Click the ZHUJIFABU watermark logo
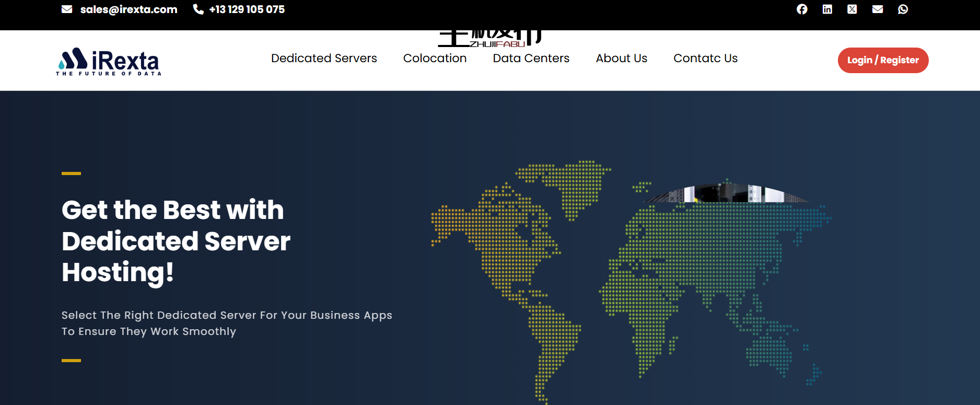The image size is (980, 405). click(x=490, y=39)
